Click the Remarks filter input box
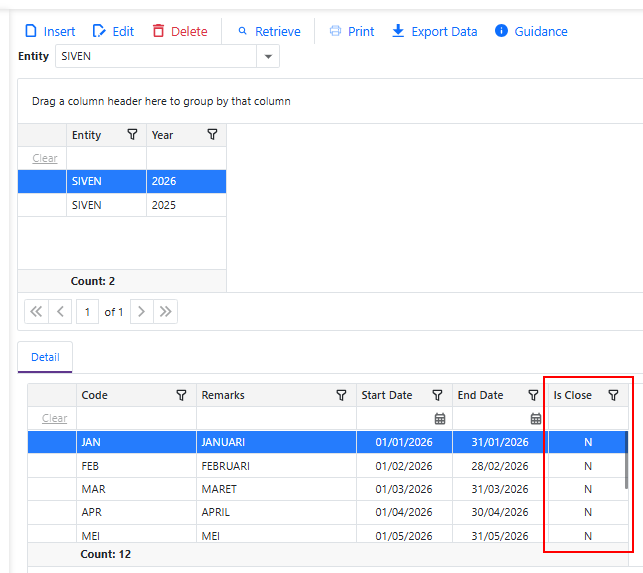 coord(276,418)
